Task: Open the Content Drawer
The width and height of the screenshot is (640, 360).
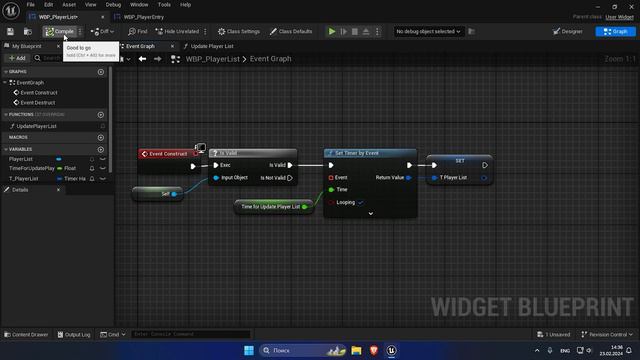Action: pyautogui.click(x=26, y=334)
